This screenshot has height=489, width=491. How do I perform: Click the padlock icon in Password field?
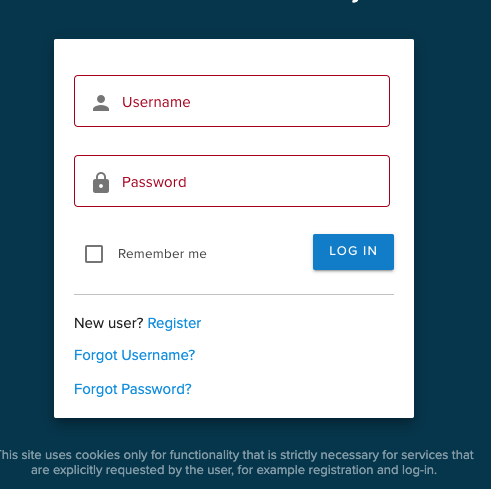(x=101, y=183)
